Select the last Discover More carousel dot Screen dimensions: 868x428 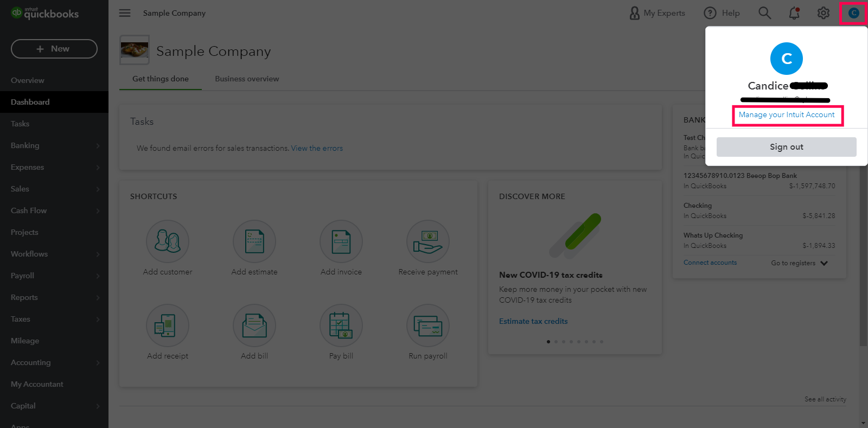[602, 342]
